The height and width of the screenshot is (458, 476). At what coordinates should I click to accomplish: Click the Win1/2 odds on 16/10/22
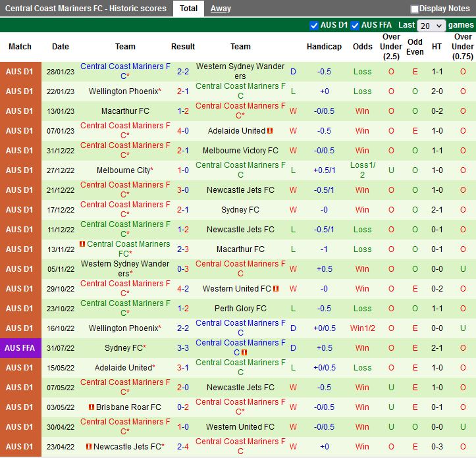[x=363, y=328]
